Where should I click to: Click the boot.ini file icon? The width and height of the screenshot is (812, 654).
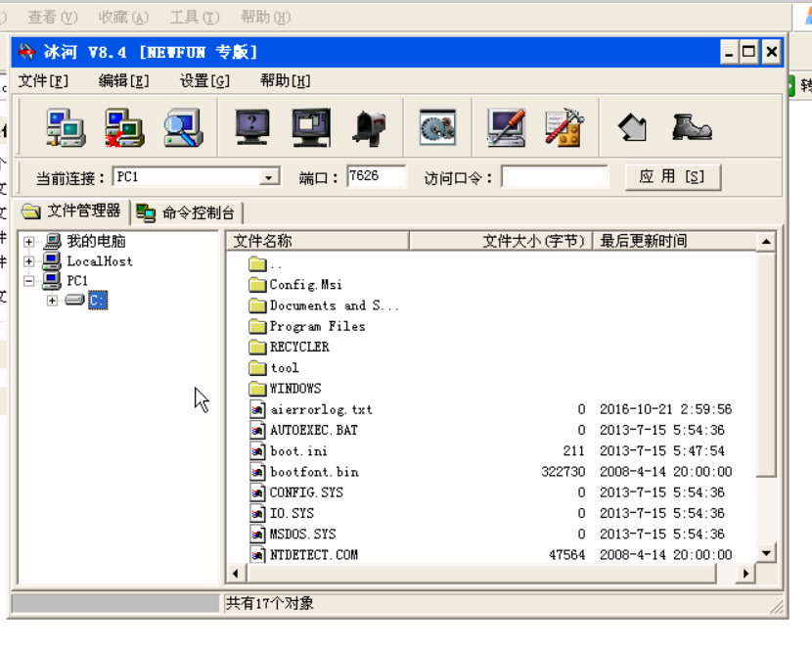[257, 451]
